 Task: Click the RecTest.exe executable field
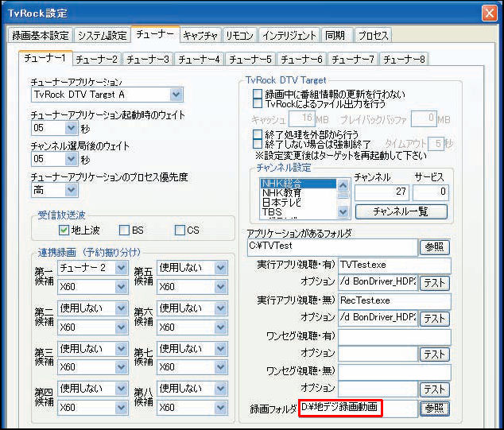click(394, 300)
